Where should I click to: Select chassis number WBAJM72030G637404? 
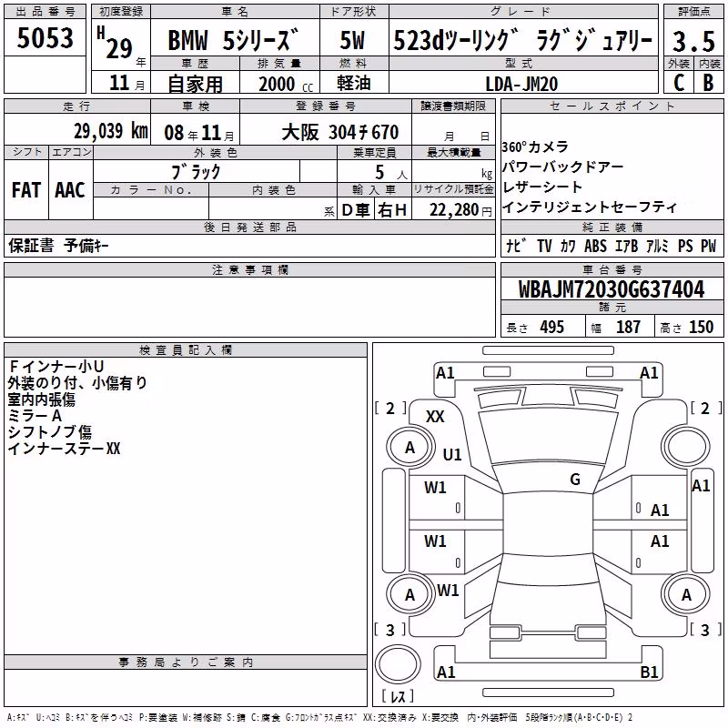coord(612,289)
